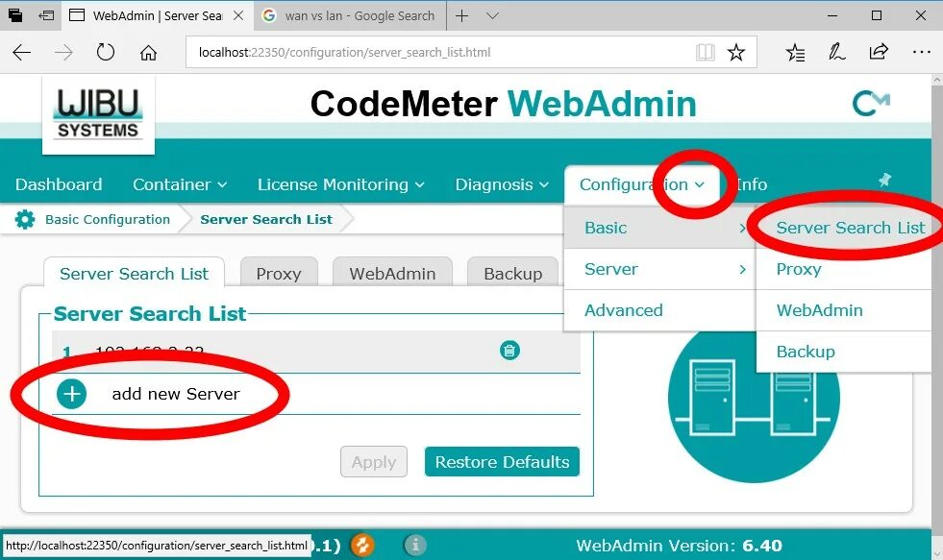Screen dimensions: 943x560
Task: Open the Container dropdown menu
Action: click(180, 184)
